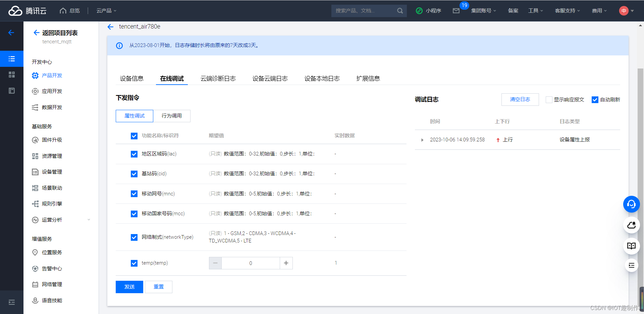The image size is (644, 314).
Task: Uncheck 移动网号(mnc) checkbox
Action: [134, 194]
